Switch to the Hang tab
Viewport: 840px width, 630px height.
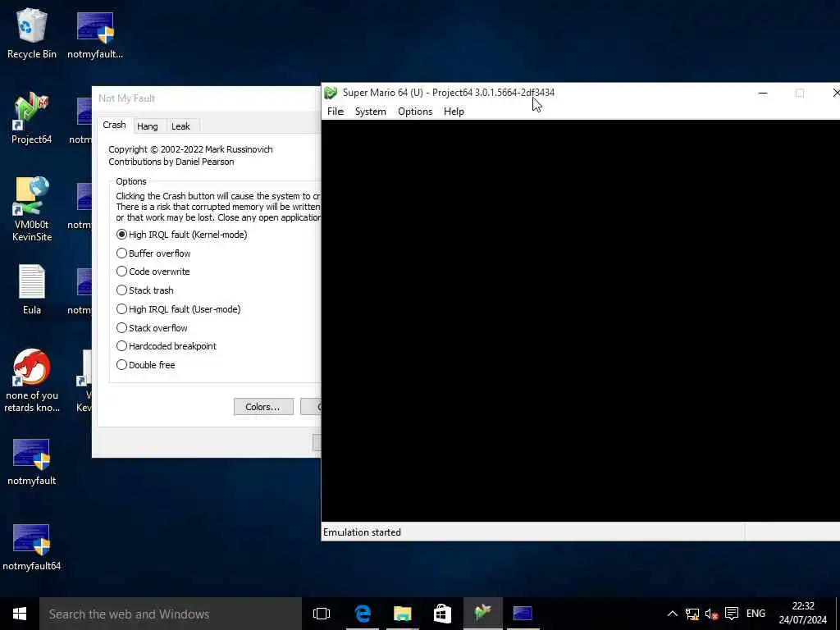(148, 126)
